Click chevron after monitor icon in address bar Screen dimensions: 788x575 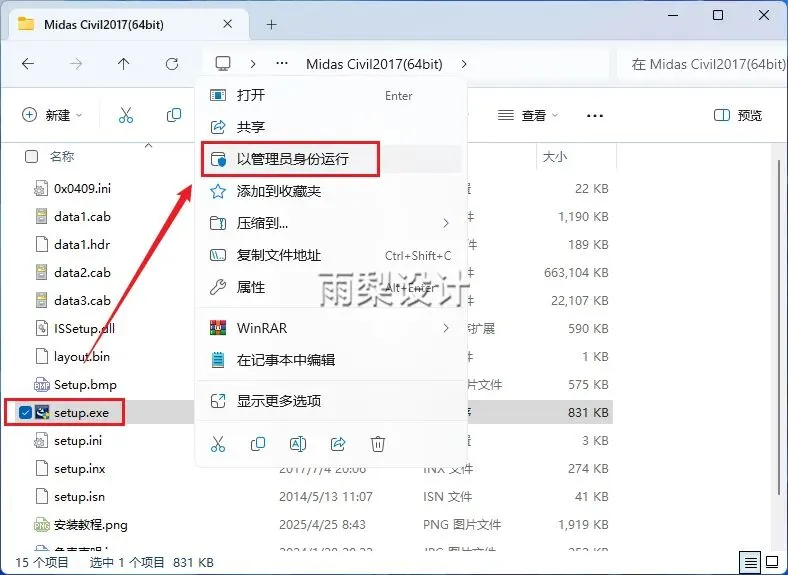pyautogui.click(x=253, y=64)
